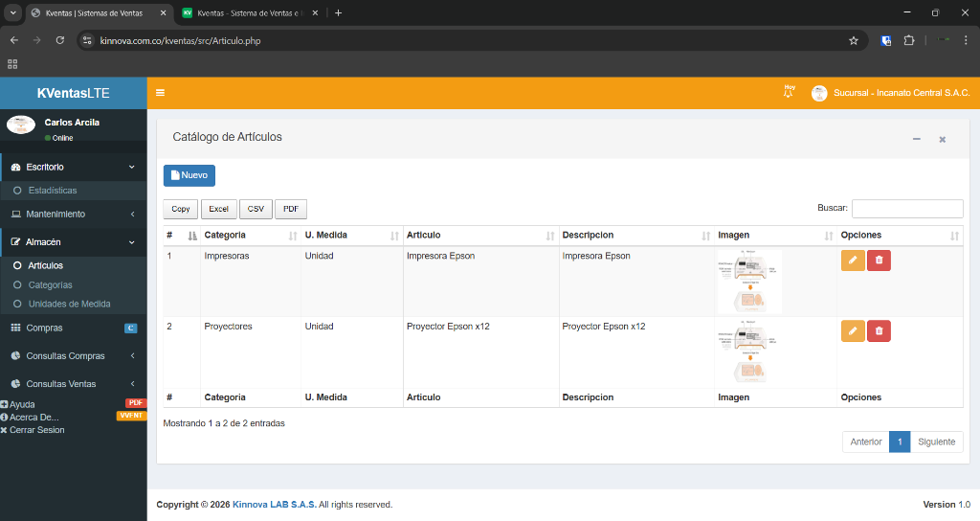
Task: Click the browser address bar URL
Action: (181, 40)
